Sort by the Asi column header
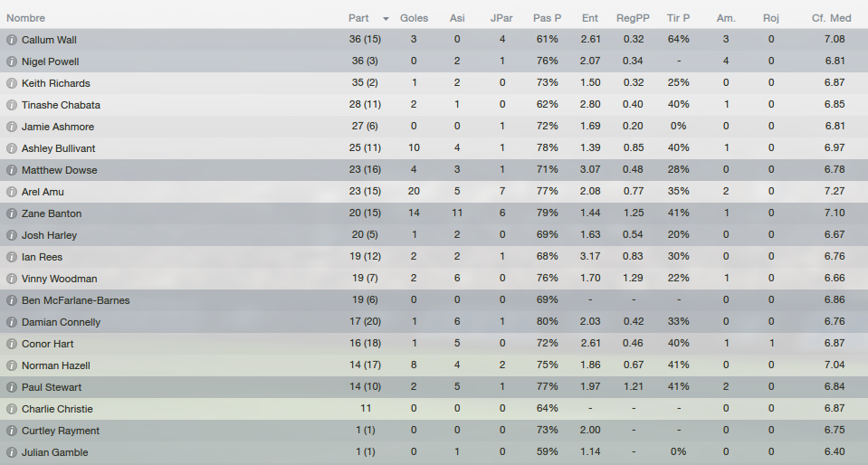868x465 pixels. (457, 18)
